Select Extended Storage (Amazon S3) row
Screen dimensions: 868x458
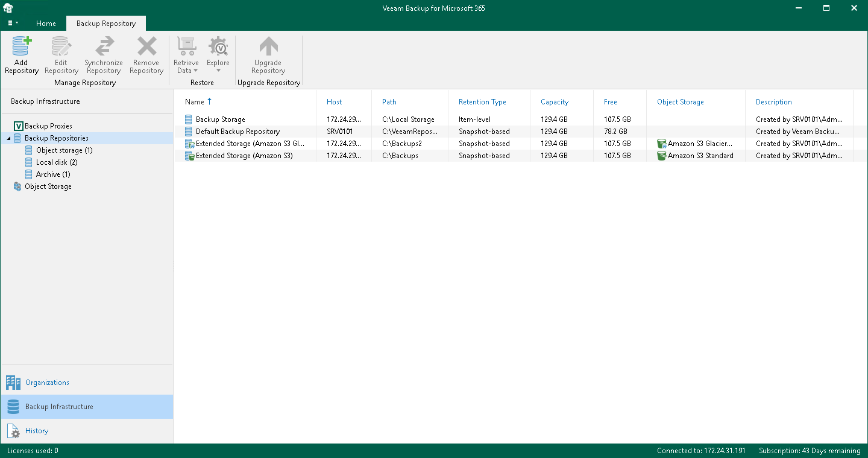pos(244,156)
